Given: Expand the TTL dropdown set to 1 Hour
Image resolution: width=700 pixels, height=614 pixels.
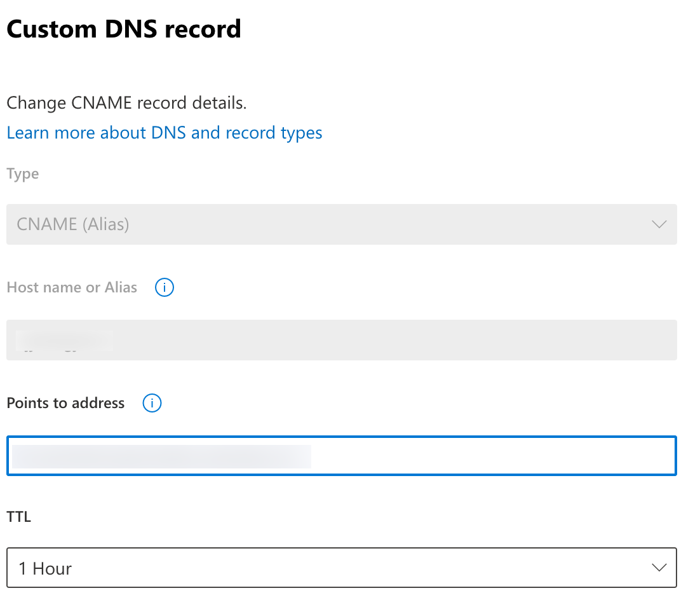Looking at the screenshot, I should coord(341,568).
